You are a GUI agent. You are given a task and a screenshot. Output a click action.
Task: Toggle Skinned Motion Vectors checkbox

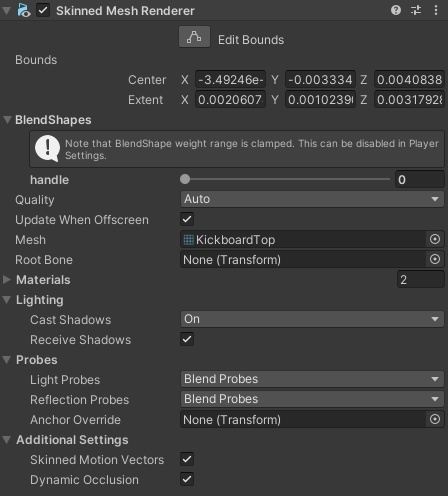point(187,459)
